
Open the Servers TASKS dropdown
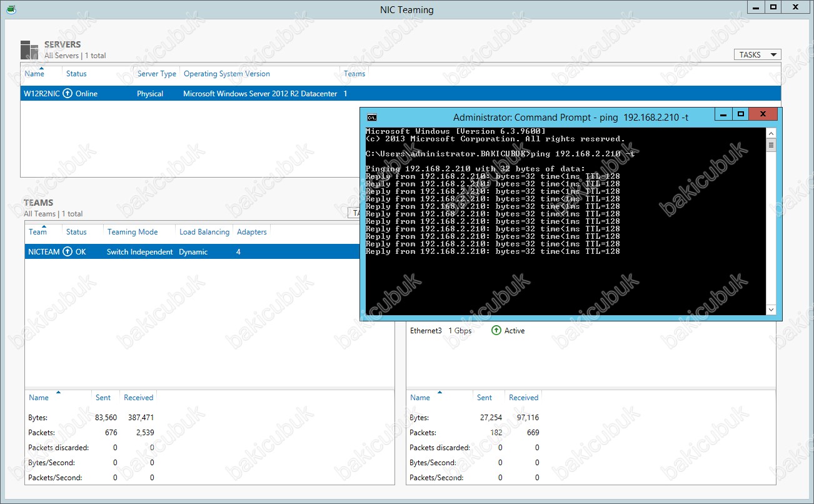tap(758, 55)
